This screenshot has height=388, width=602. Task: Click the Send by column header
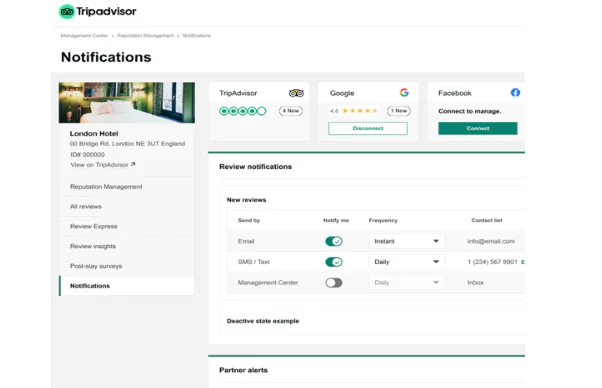click(x=249, y=220)
